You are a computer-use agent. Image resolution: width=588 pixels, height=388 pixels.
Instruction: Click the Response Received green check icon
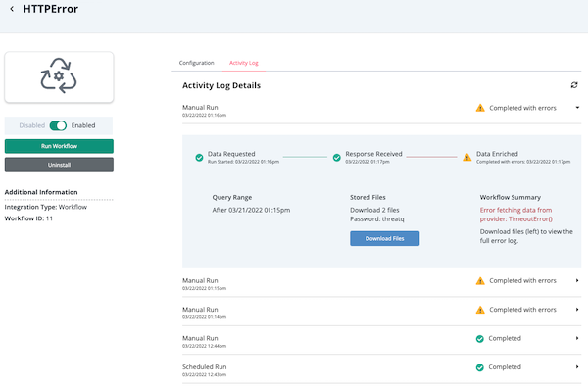click(337, 158)
